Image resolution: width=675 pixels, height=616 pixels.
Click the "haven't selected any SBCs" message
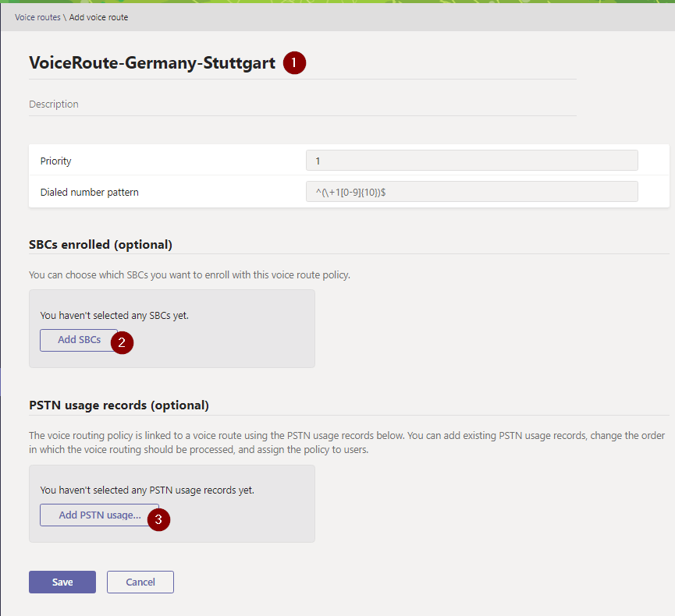coord(115,316)
